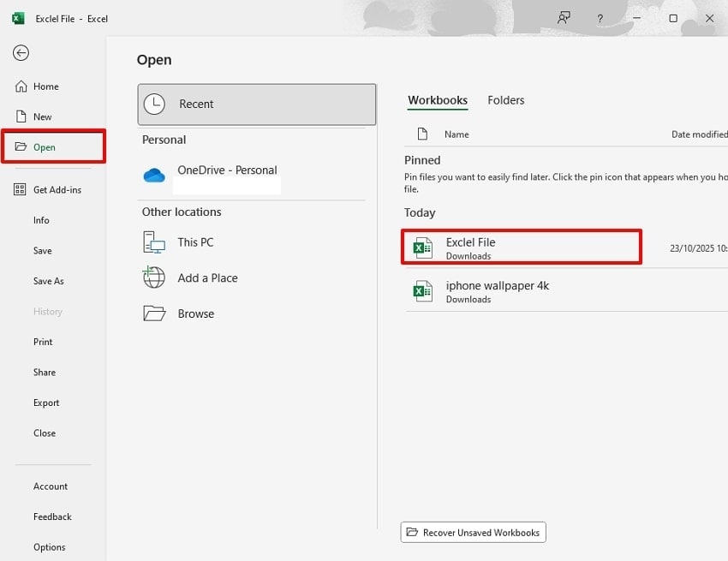This screenshot has width=728, height=561.
Task: Select the Workbooks tab
Action: [438, 100]
